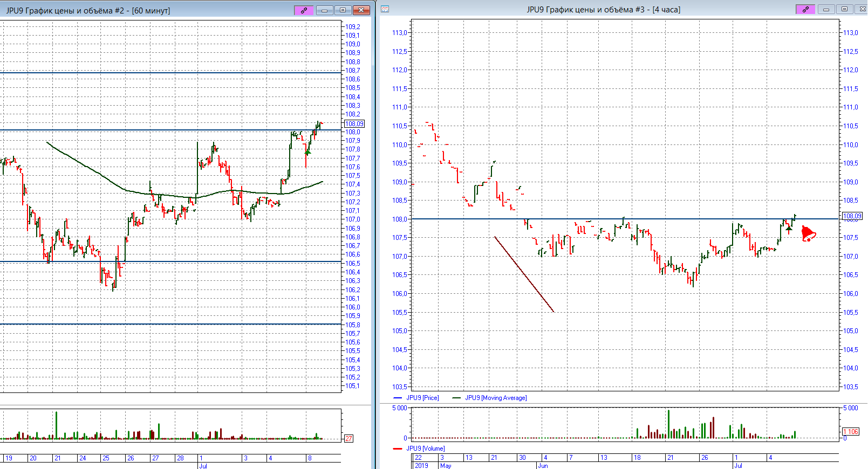868x469 pixels.
Task: Maximize the 4-hour chart window
Action: pyautogui.click(x=844, y=10)
